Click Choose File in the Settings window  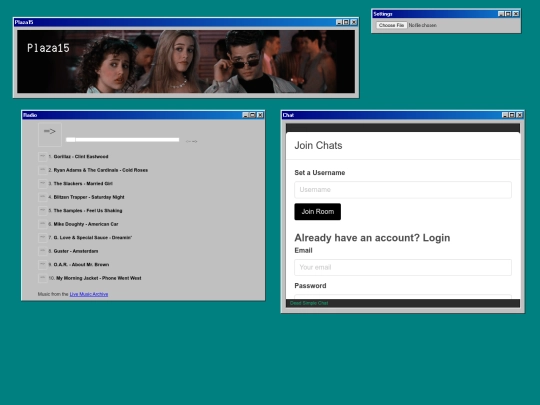(x=391, y=25)
